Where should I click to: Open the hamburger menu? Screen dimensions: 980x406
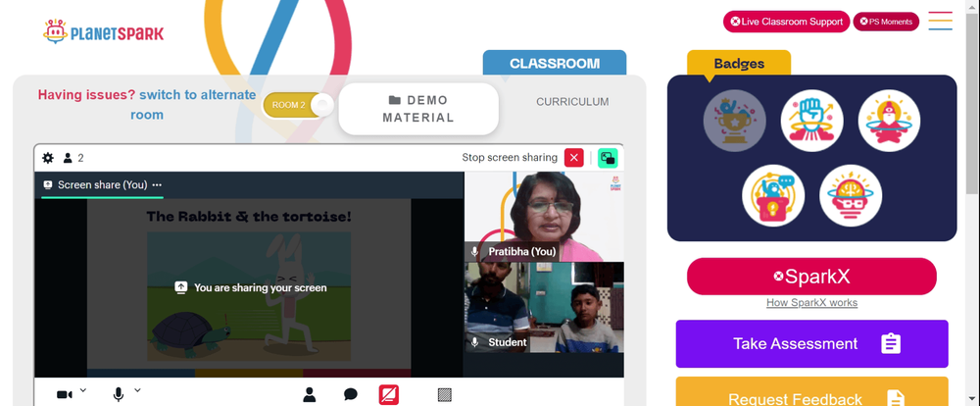(940, 22)
